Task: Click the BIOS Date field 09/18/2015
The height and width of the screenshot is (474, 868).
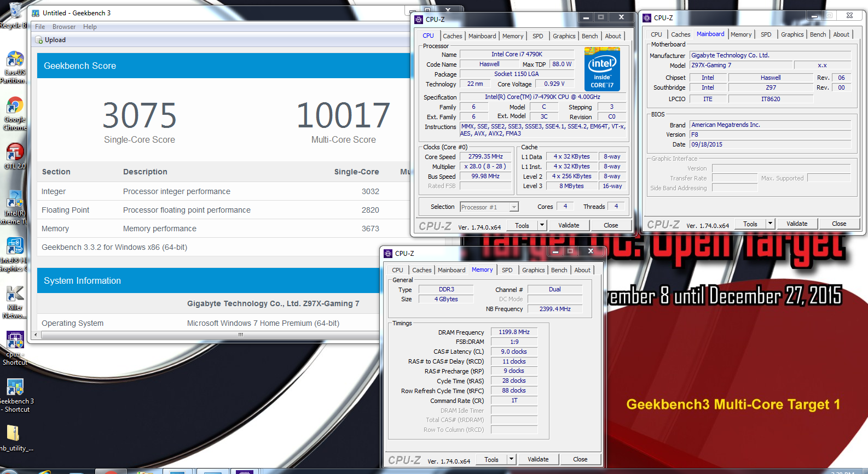Action: click(x=770, y=144)
